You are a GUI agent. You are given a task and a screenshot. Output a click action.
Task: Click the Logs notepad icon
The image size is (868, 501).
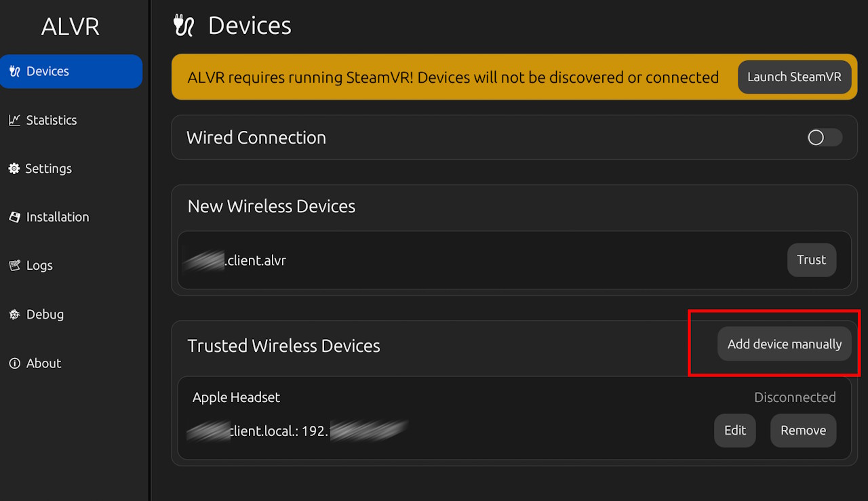click(x=14, y=266)
